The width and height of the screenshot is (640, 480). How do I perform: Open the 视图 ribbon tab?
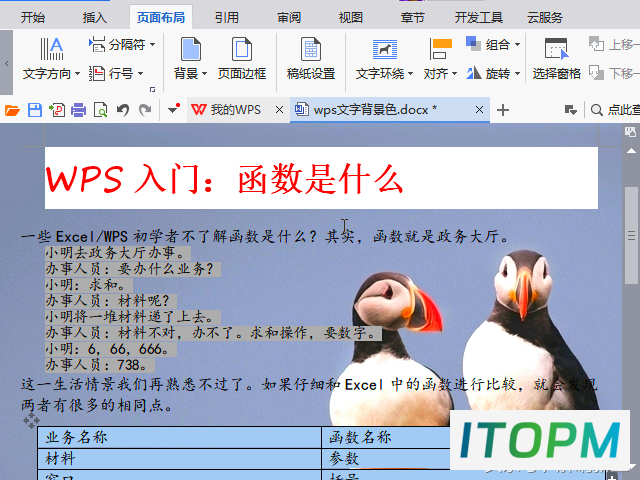pos(351,18)
